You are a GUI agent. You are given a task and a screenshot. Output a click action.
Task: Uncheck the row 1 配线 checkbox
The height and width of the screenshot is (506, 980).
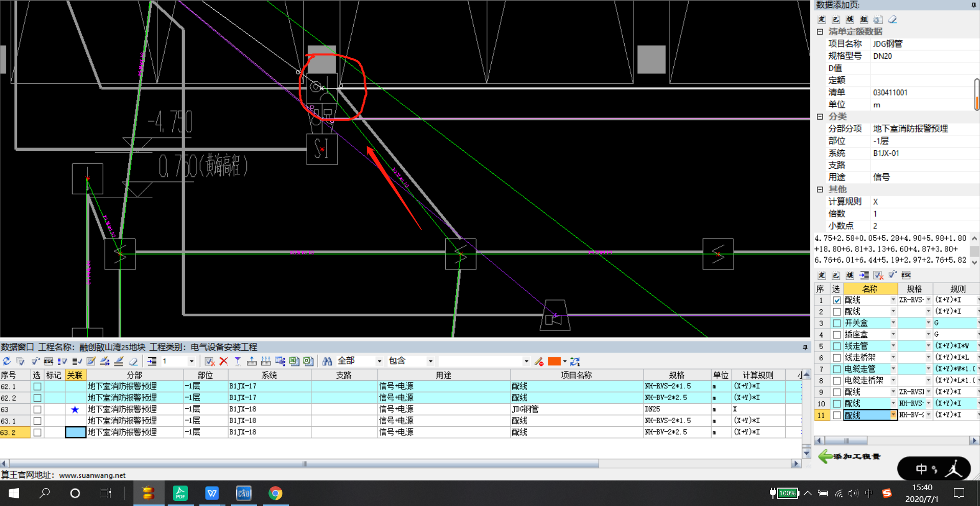pyautogui.click(x=837, y=301)
